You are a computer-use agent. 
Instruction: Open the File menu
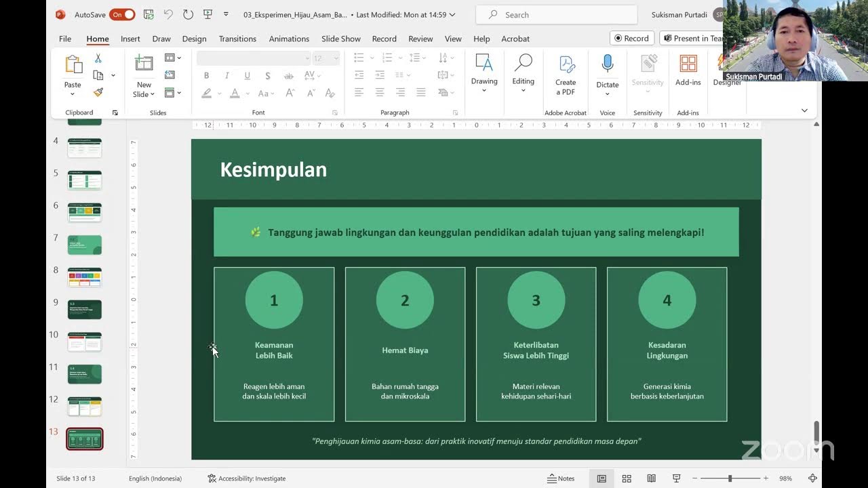(65, 39)
